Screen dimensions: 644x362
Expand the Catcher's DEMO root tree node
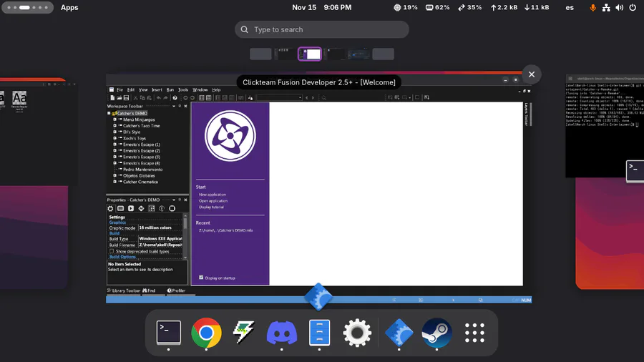(x=109, y=113)
